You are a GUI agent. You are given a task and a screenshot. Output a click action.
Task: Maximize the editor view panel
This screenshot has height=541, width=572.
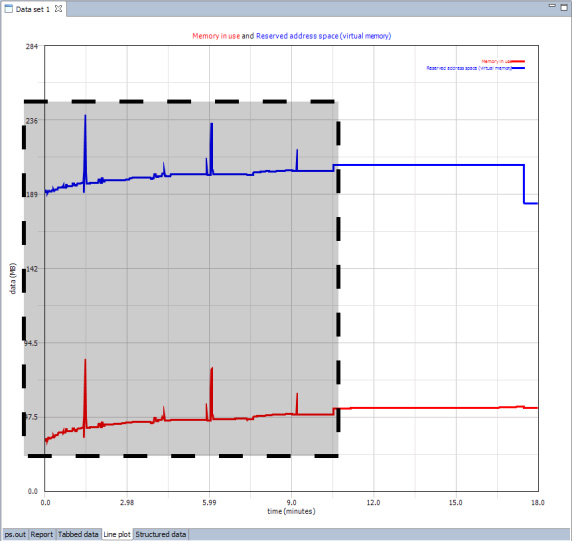(564, 7)
